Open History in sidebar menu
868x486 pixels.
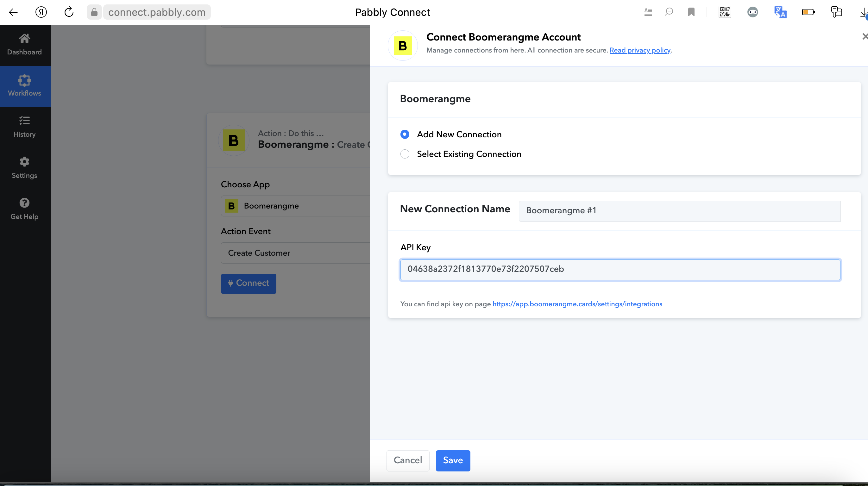24,127
